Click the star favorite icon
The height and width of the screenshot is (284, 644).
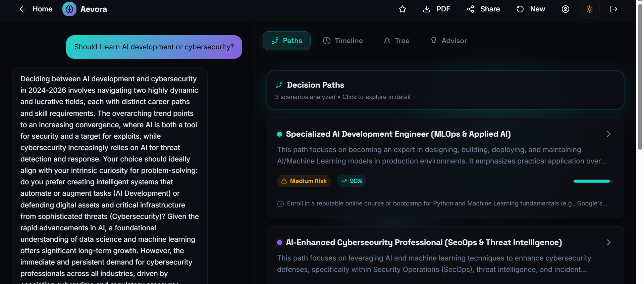(x=402, y=9)
